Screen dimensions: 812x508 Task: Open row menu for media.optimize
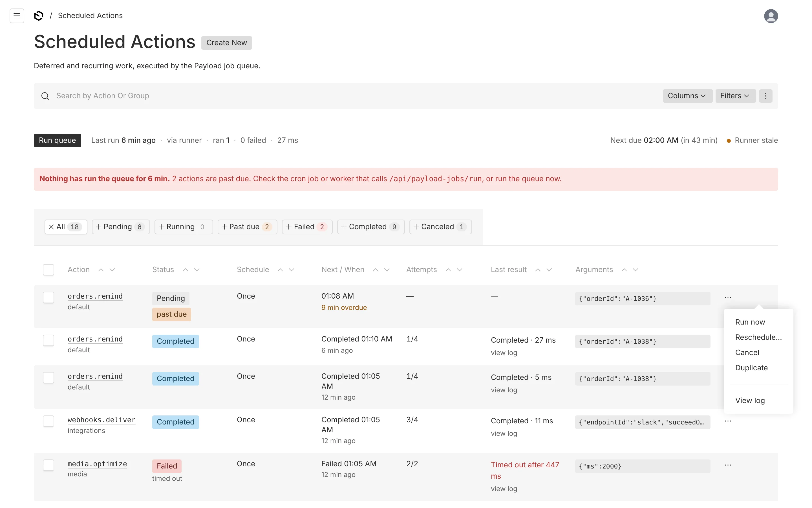coord(727,465)
